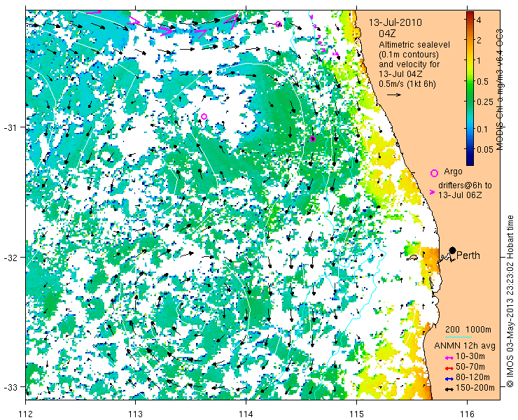The height and width of the screenshot is (420, 518).
Task: Click longitude axis label '116'
Action: 467,414
